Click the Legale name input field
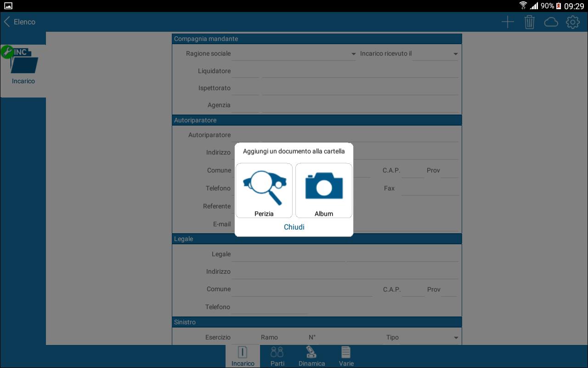588x368 pixels. (288, 254)
